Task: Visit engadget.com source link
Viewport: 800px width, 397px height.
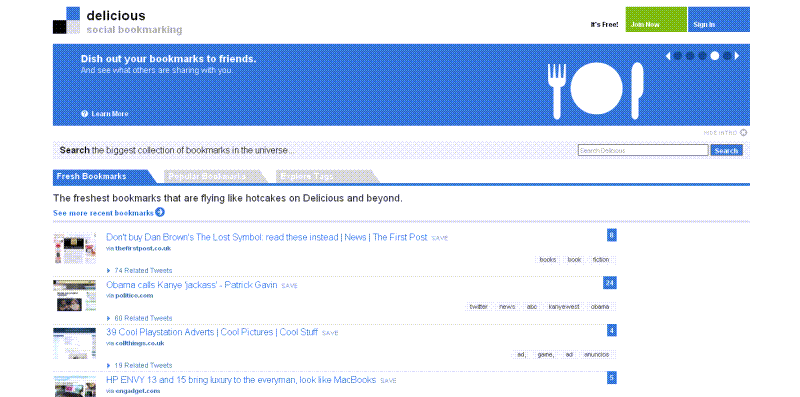Action: [x=137, y=391]
